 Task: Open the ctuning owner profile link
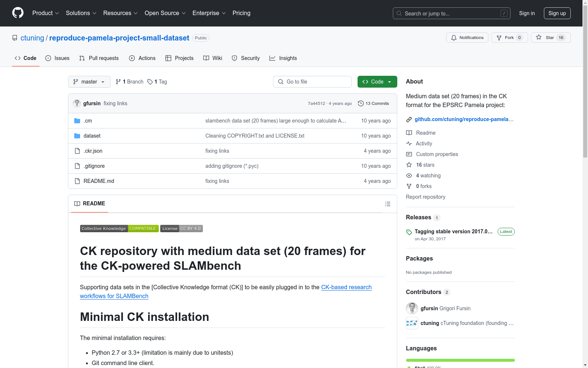pos(32,38)
